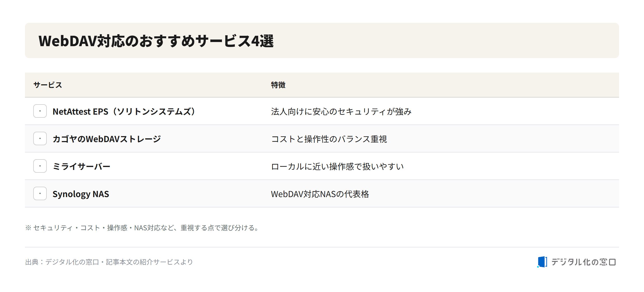Click the text コストと操作性のバランス重視
Image resolution: width=644 pixels, height=292 pixels.
point(329,139)
